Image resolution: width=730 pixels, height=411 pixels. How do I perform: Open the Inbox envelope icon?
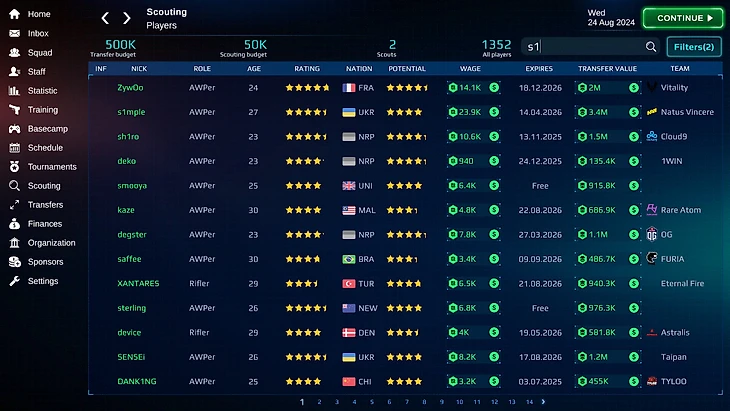[x=14, y=34]
